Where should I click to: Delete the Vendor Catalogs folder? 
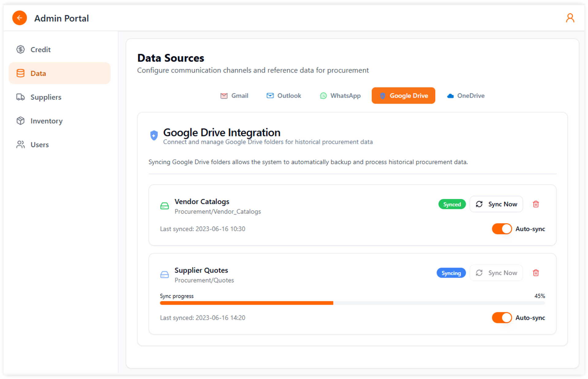pos(536,204)
